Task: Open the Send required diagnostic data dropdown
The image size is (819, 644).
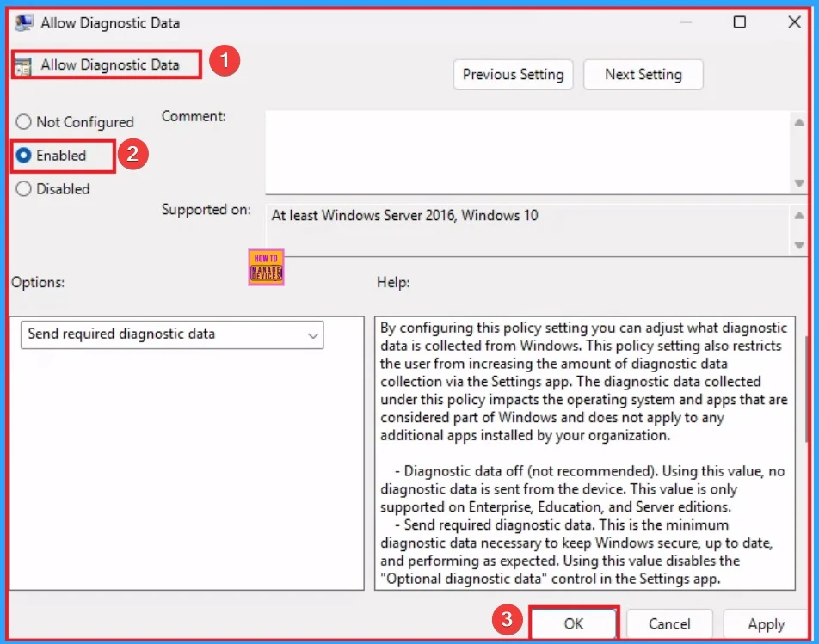Action: (172, 334)
